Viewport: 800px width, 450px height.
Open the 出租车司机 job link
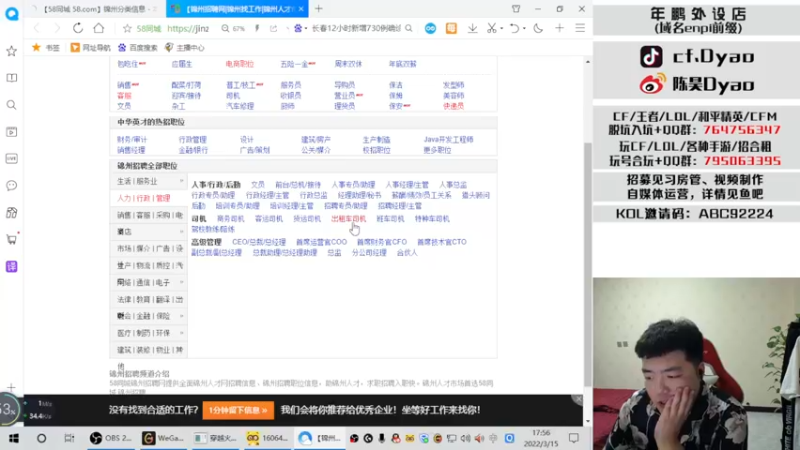[348, 218]
